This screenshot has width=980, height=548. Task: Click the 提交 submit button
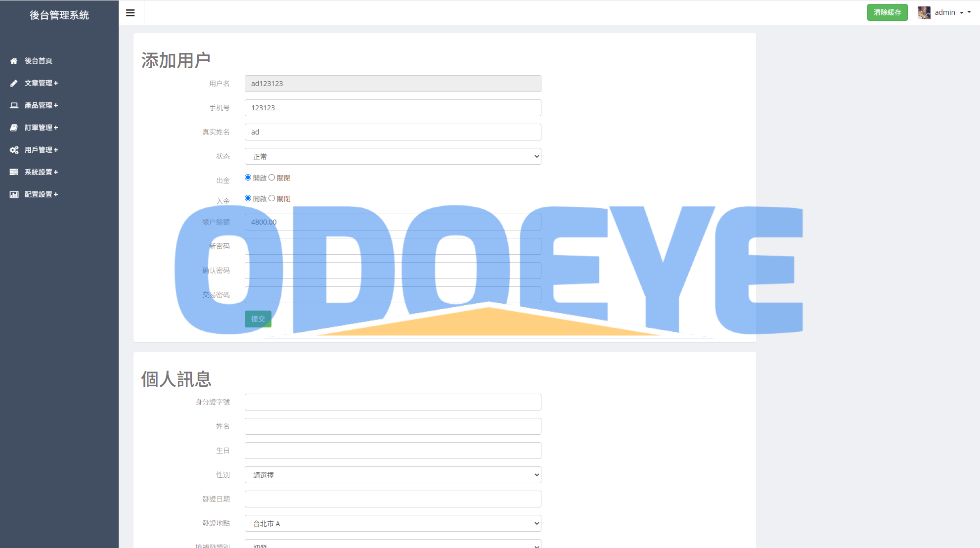[x=258, y=319]
